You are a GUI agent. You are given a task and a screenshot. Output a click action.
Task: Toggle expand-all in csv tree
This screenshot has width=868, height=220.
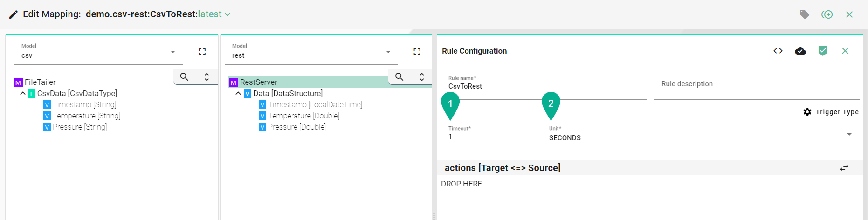(x=207, y=77)
